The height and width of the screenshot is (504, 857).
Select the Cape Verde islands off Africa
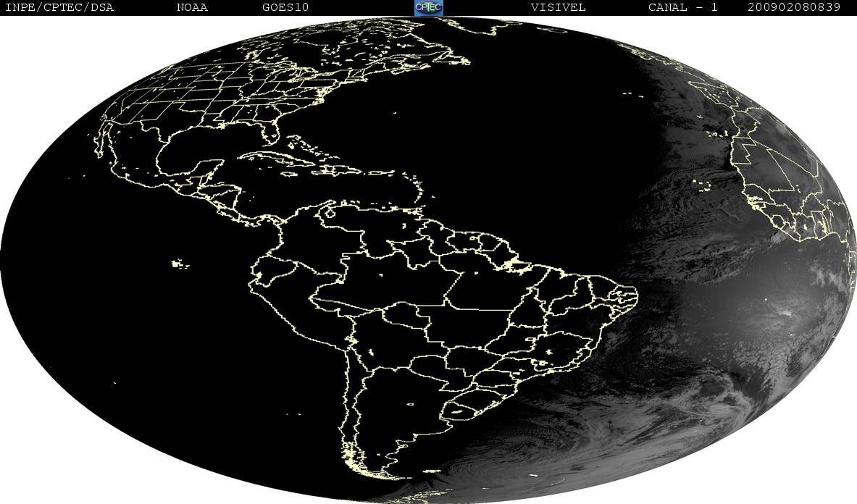[x=701, y=185]
